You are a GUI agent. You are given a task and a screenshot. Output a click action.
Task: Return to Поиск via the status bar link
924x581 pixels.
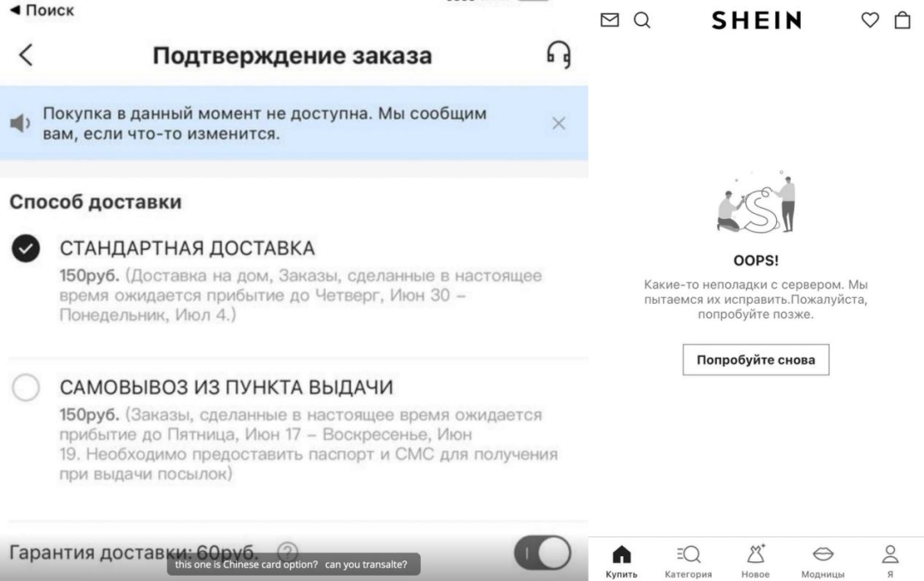pyautogui.click(x=41, y=10)
